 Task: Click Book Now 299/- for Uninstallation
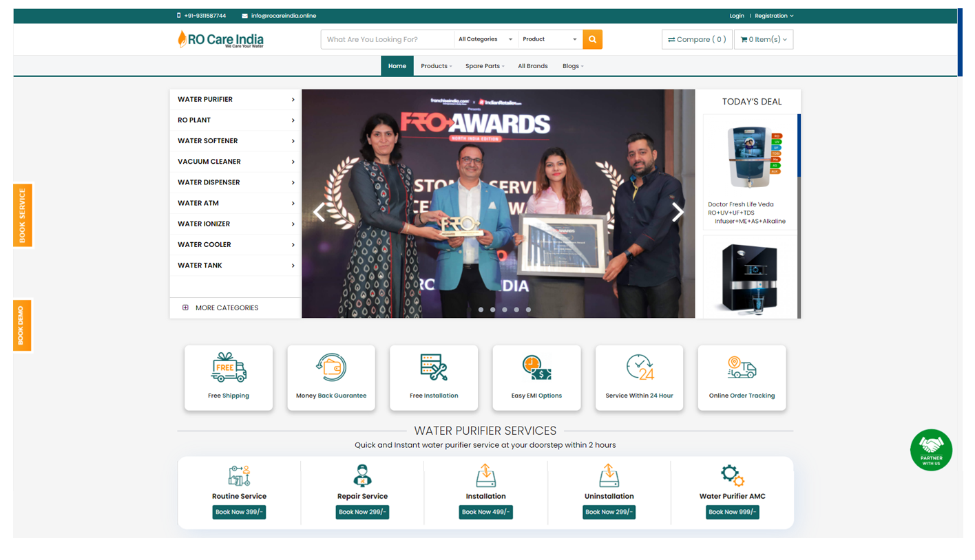click(609, 512)
